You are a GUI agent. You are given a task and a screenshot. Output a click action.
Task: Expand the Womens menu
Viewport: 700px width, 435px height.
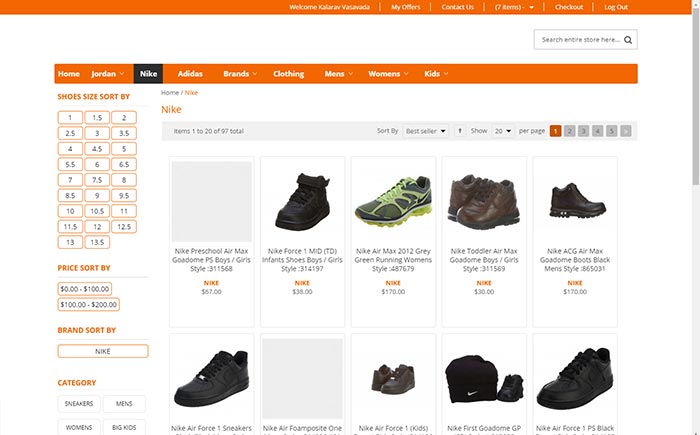388,74
